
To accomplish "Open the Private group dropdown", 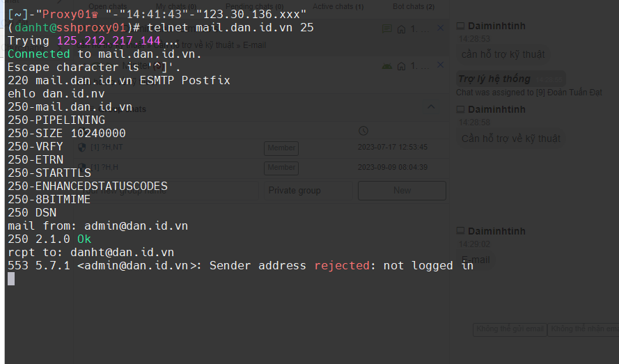I will [x=295, y=191].
